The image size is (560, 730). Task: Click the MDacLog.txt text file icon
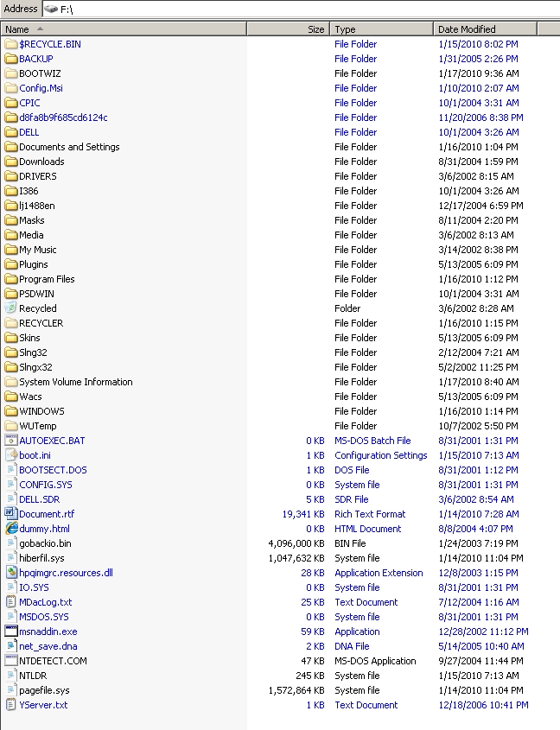pyautogui.click(x=11, y=602)
